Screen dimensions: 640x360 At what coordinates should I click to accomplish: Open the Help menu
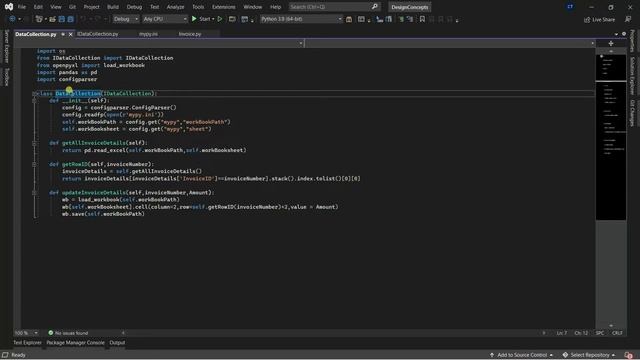pyautogui.click(x=275, y=7)
